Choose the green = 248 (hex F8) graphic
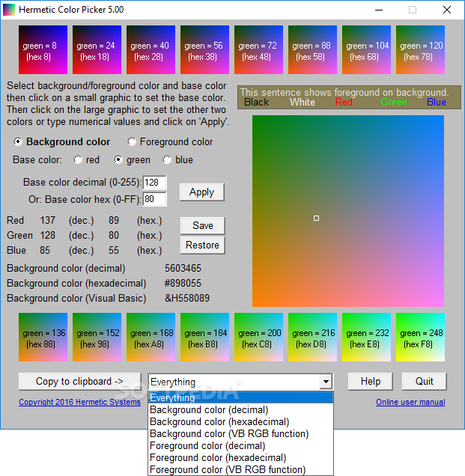Image resolution: width=465 pixels, height=476 pixels. pos(420,338)
